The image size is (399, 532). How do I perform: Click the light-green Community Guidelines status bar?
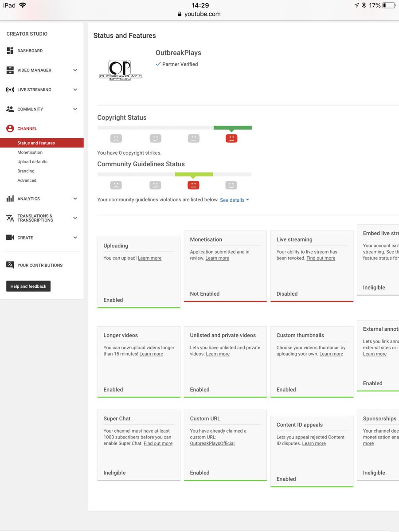pos(194,175)
